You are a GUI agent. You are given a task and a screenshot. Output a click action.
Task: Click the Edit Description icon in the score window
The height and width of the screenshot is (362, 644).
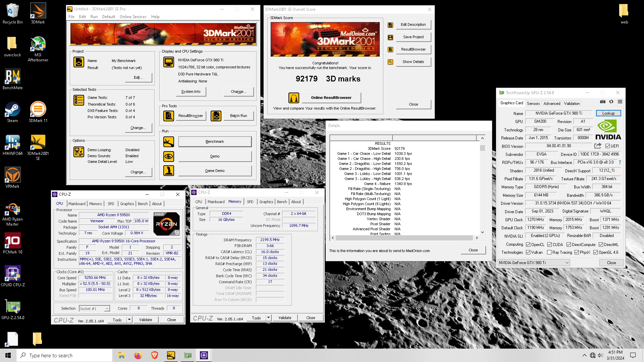click(x=390, y=25)
